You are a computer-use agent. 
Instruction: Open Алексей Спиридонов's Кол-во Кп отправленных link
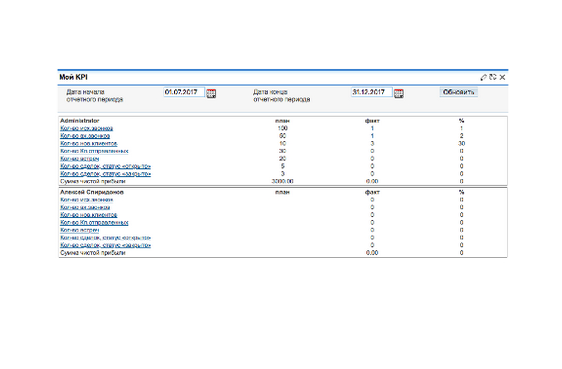[94, 222]
